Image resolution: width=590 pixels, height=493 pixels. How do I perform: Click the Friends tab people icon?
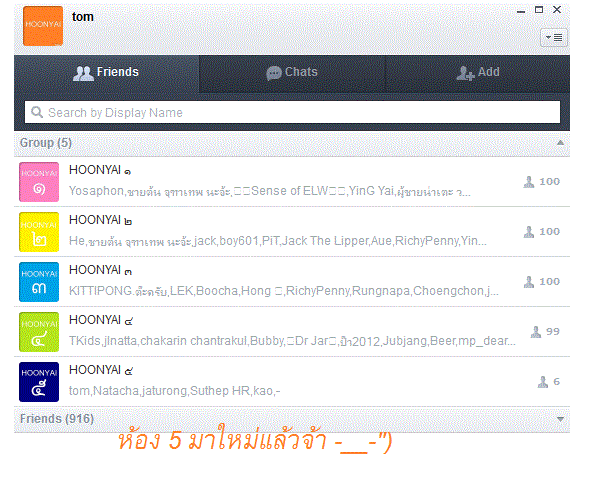tap(83, 73)
